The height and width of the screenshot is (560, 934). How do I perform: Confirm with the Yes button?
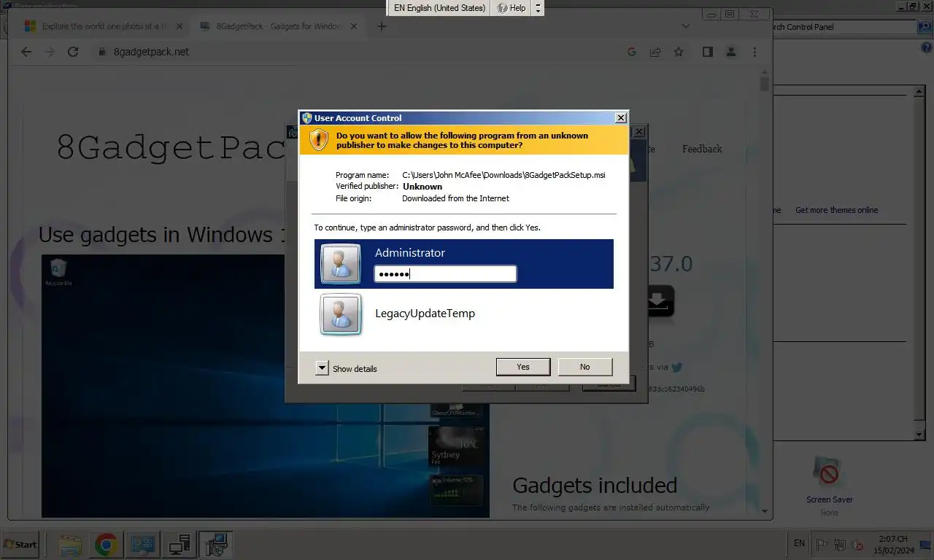coord(523,367)
